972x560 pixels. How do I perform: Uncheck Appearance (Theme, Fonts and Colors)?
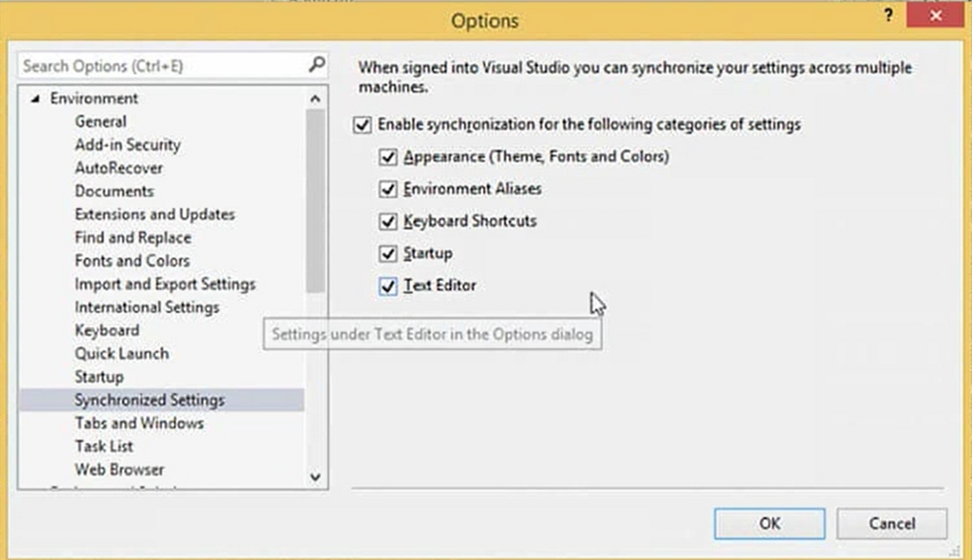pyautogui.click(x=388, y=157)
